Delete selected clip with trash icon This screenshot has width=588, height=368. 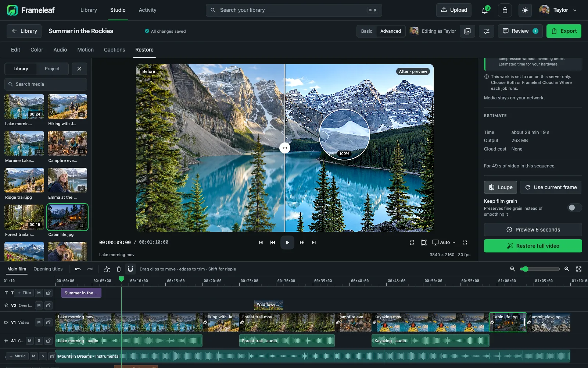tap(119, 269)
